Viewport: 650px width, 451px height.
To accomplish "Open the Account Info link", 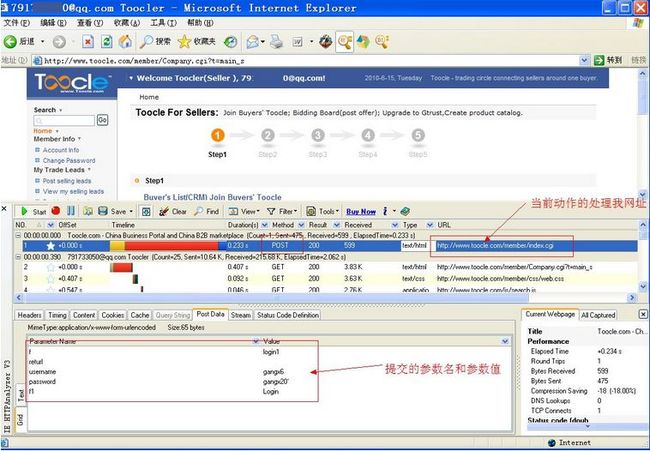I will point(61,150).
